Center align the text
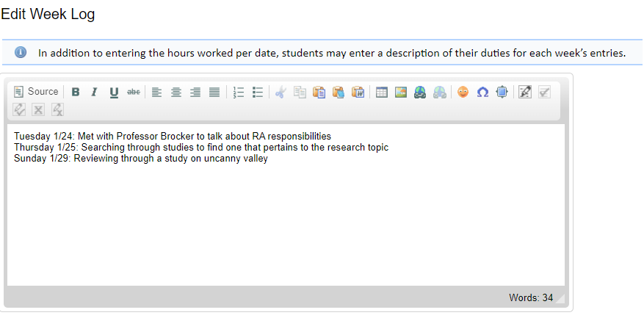 (x=176, y=92)
